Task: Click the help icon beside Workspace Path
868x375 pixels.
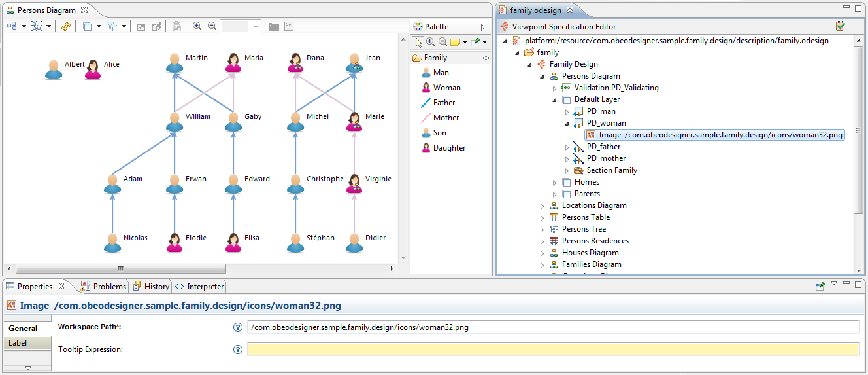Action: tap(238, 327)
